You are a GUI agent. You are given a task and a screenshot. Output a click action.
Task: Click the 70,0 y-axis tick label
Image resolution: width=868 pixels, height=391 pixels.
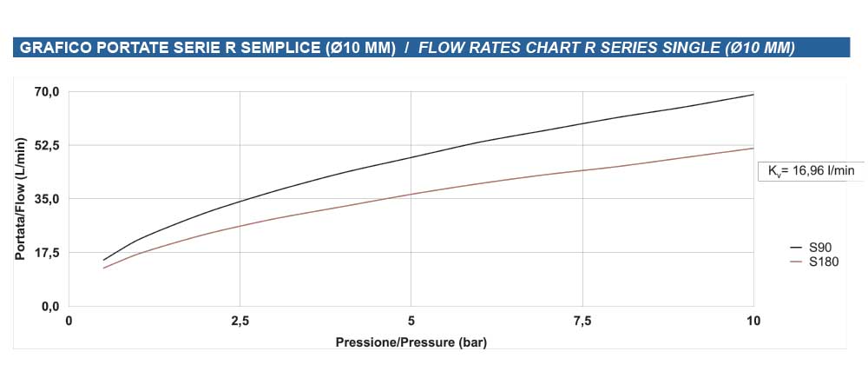pos(46,92)
